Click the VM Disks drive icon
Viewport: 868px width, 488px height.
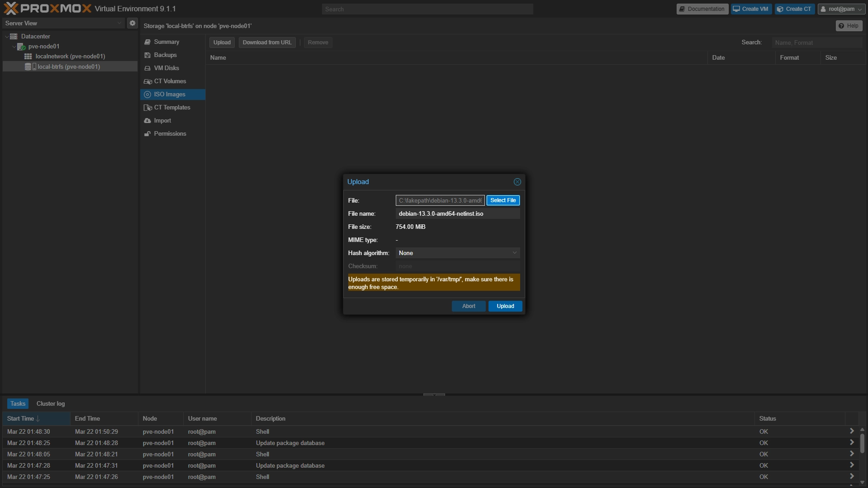[147, 68]
